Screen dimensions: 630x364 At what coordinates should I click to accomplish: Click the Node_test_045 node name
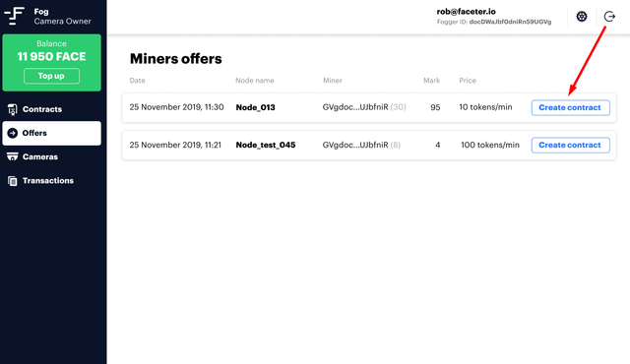pyautogui.click(x=266, y=145)
